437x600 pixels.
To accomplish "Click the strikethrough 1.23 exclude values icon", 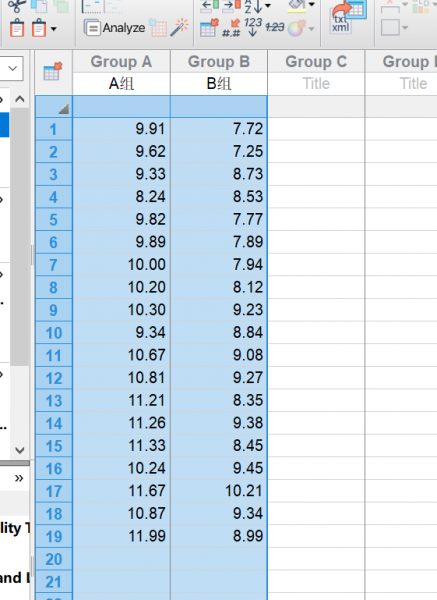I will point(275,27).
